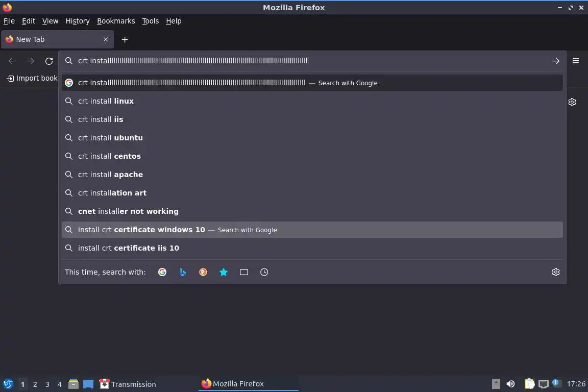The image size is (588, 392).
Task: Select suggestion crt installation art
Action: 312,193
